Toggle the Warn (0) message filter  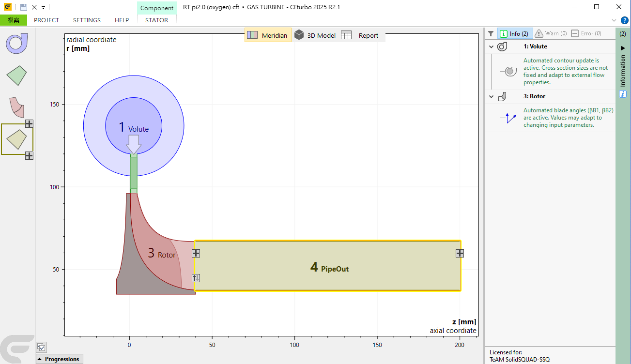point(551,34)
